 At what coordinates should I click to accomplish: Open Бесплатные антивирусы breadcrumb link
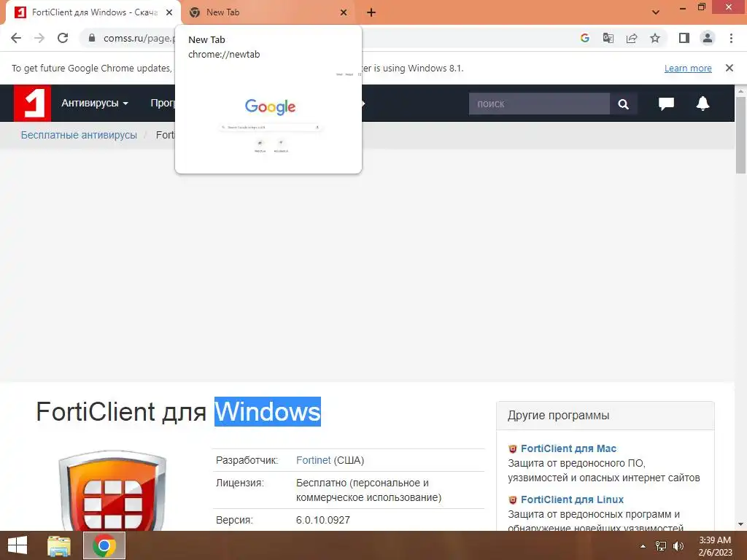click(x=79, y=135)
